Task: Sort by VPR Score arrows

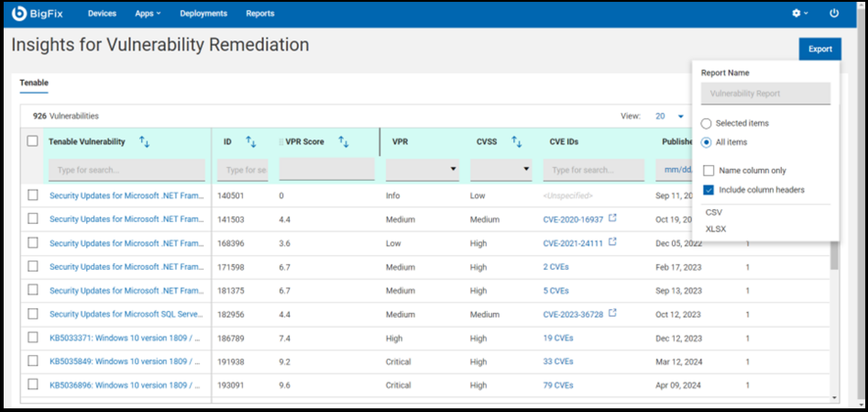Action: [343, 142]
